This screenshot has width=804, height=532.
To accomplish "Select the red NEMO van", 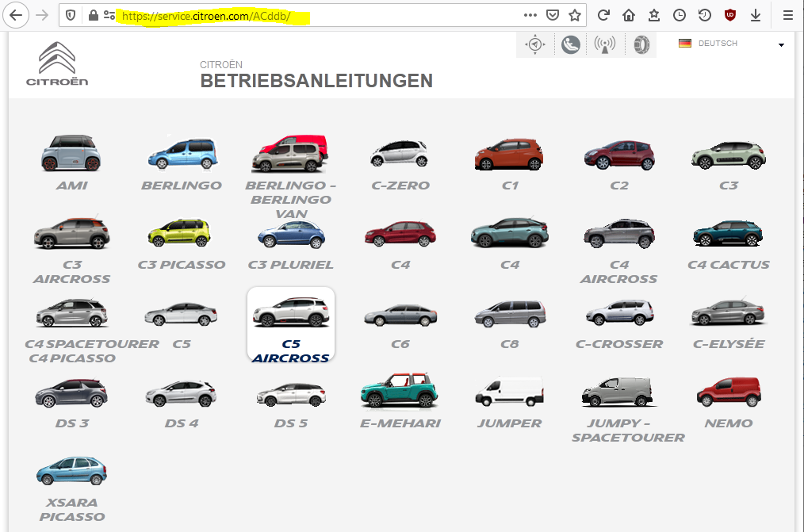I will click(728, 402).
